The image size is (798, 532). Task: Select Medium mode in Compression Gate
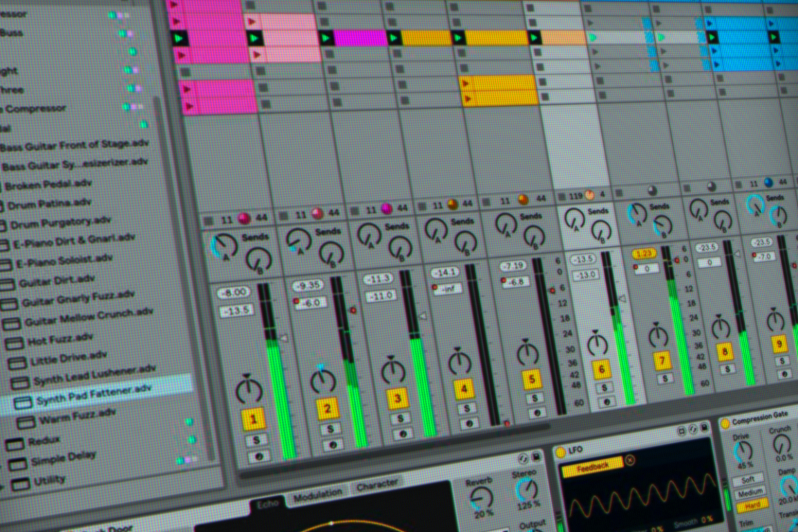point(750,493)
